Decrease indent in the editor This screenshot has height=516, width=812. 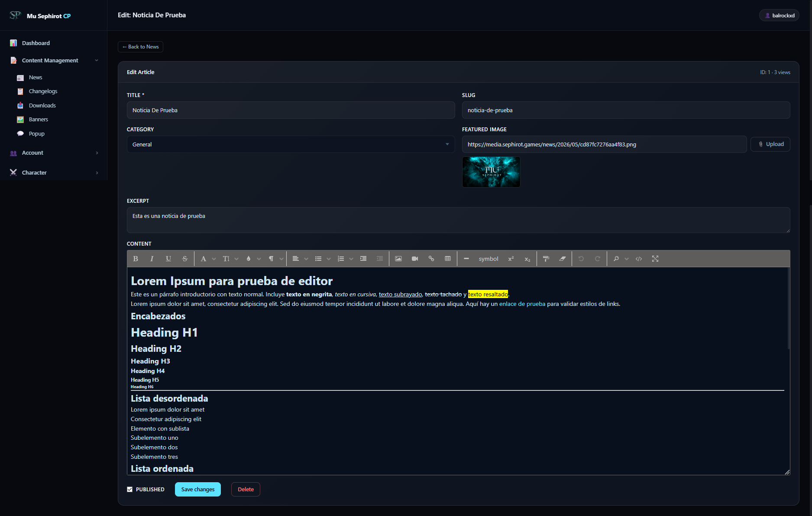click(380, 259)
